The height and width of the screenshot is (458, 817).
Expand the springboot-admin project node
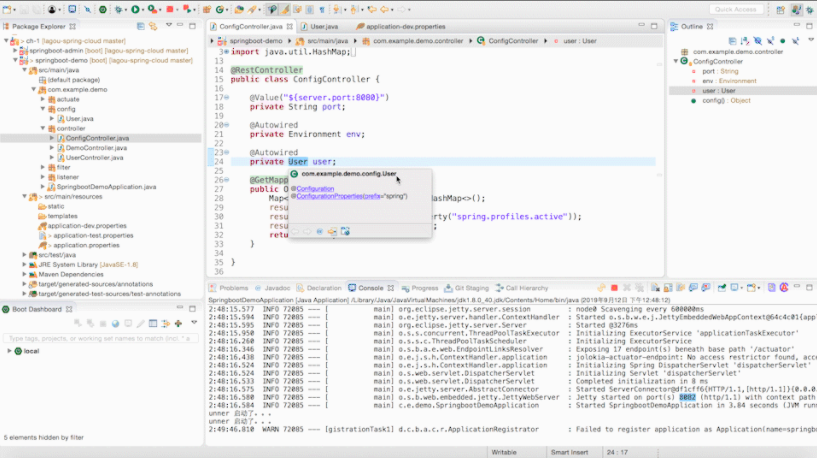click(x=16, y=51)
